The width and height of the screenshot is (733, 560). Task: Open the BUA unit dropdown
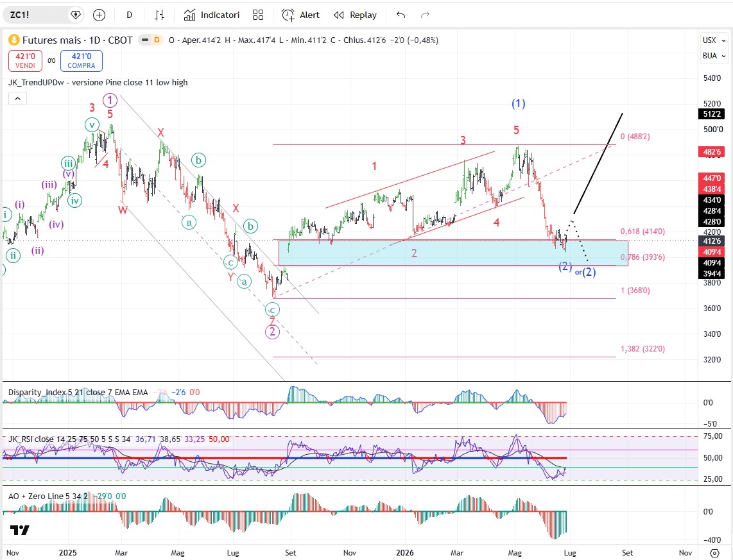(714, 56)
